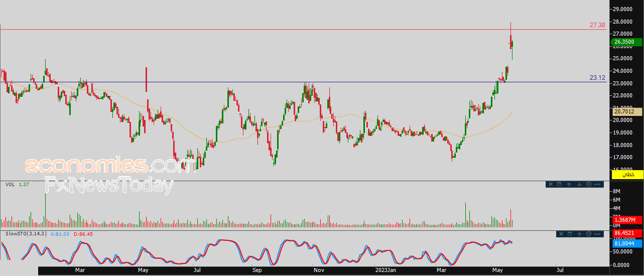Click the 29.0000 price axis label

[x=623, y=10]
